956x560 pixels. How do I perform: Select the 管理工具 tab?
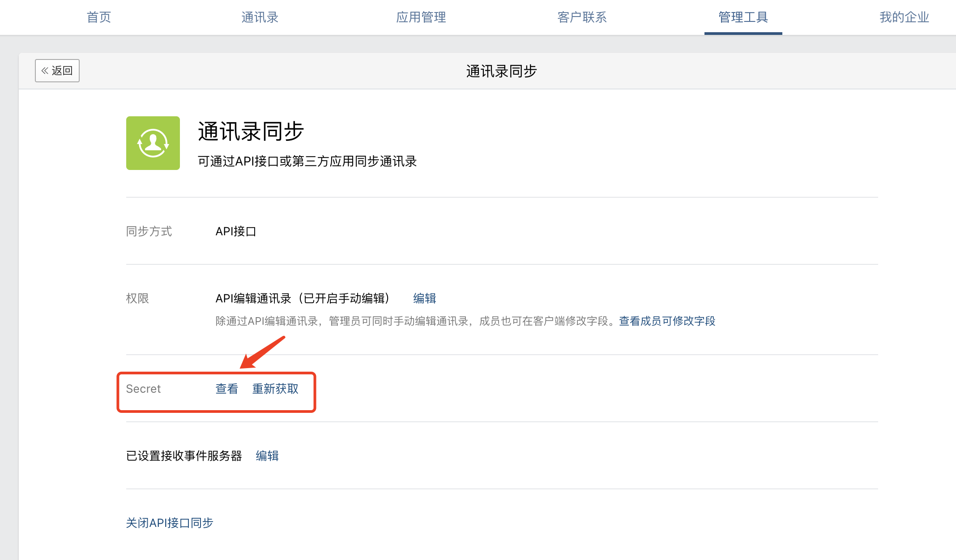click(x=743, y=17)
